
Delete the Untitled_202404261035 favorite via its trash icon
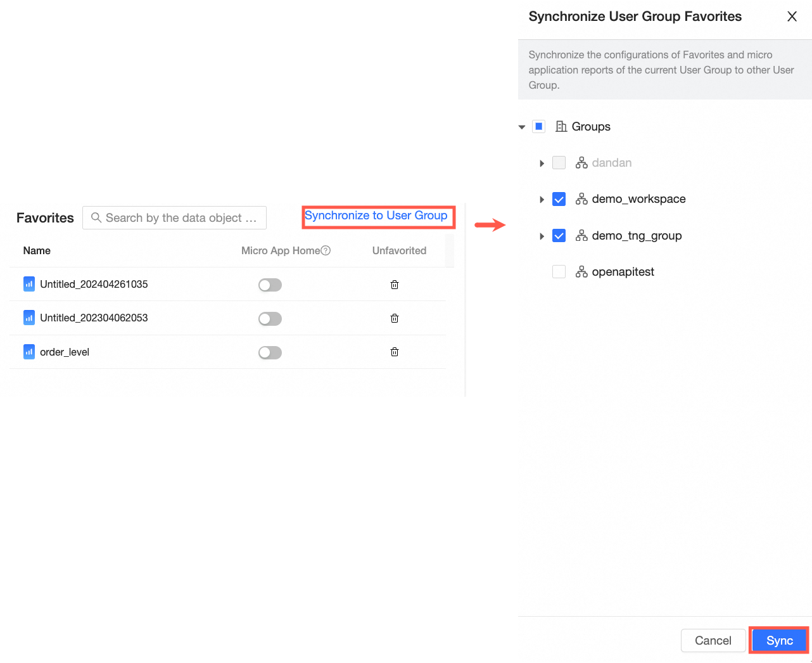click(x=395, y=285)
